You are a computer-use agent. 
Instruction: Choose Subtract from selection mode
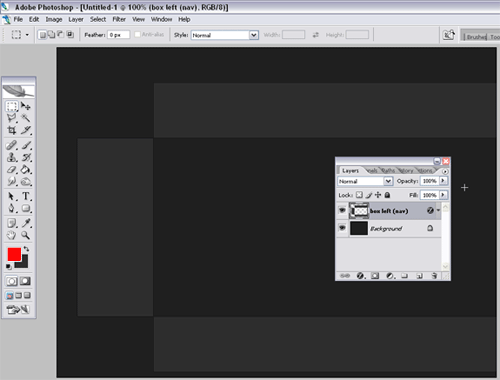60,35
